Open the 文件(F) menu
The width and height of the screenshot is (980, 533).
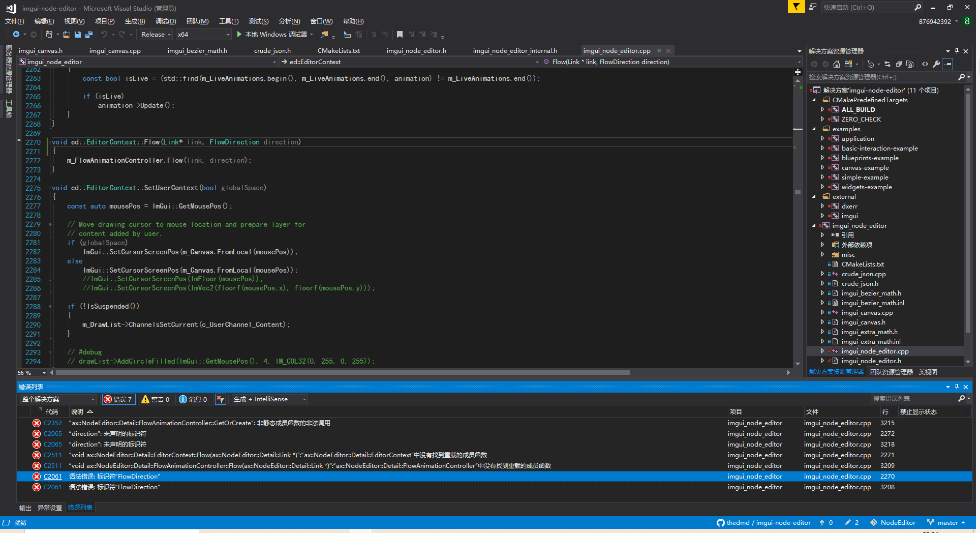coord(14,21)
